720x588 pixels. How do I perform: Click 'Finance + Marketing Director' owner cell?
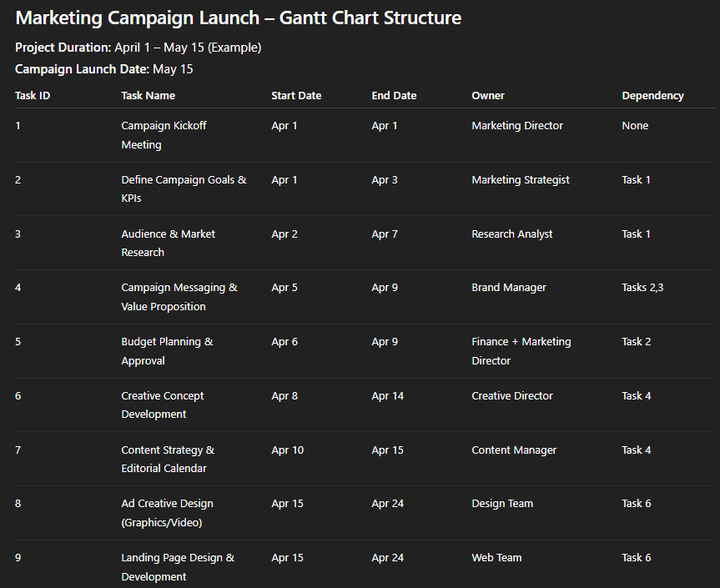(521, 351)
